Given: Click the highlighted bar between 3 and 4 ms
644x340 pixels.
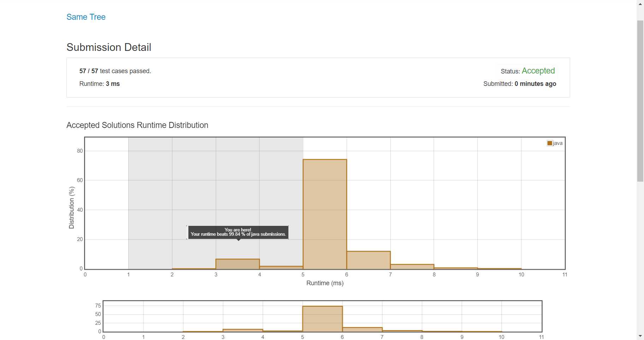Looking at the screenshot, I should [238, 264].
